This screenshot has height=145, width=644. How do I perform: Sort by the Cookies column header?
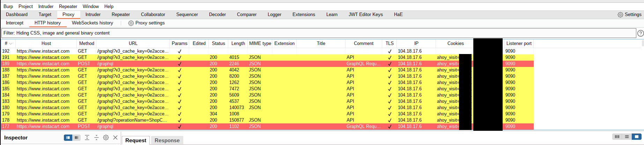point(456,44)
